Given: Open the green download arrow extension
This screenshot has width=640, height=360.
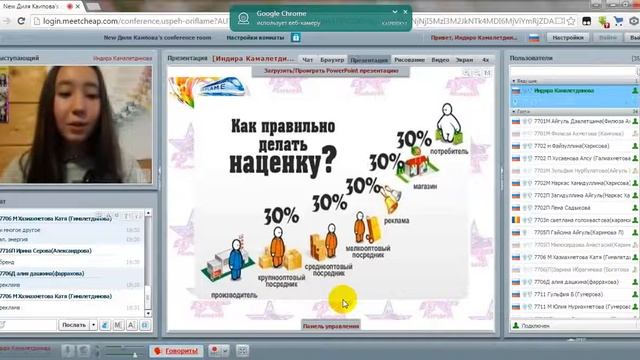Looking at the screenshot, I should [x=603, y=21].
